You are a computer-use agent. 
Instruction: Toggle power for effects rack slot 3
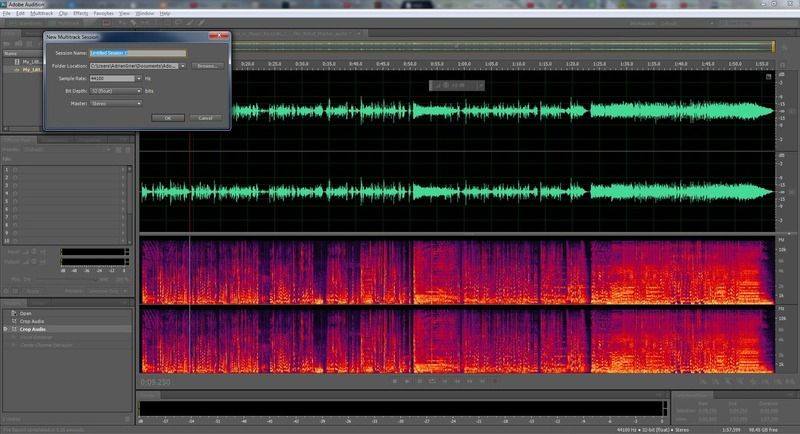(15, 185)
